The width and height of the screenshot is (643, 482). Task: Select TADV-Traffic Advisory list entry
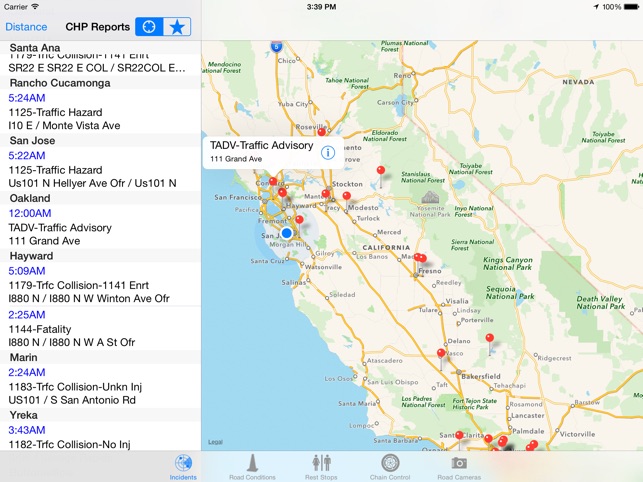(x=60, y=228)
